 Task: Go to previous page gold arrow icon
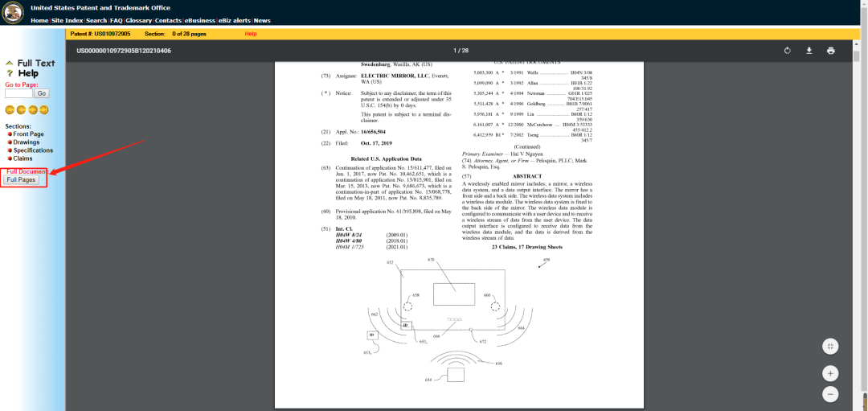21,109
